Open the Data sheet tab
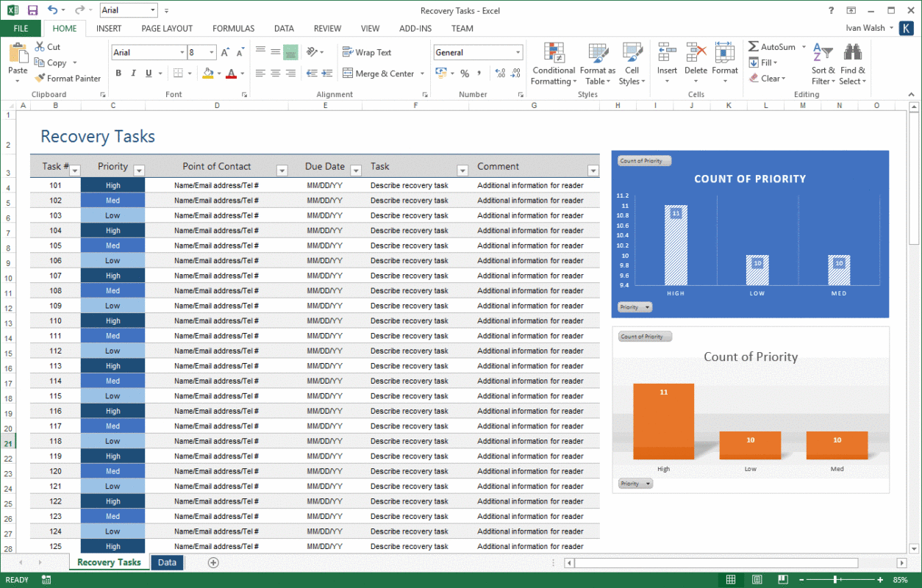This screenshot has width=922, height=588. 167,562
